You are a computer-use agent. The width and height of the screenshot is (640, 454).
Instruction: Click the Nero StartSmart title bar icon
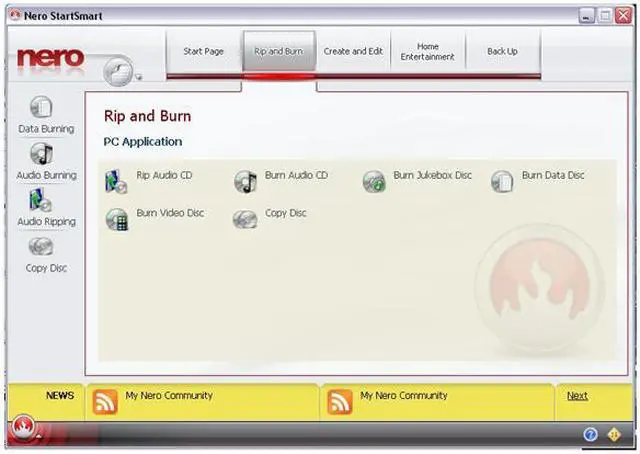click(16, 16)
